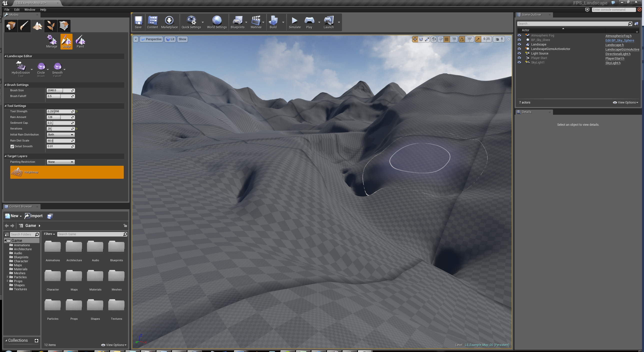
Task: Adjust the Tool Strength slider
Action: 60,111
